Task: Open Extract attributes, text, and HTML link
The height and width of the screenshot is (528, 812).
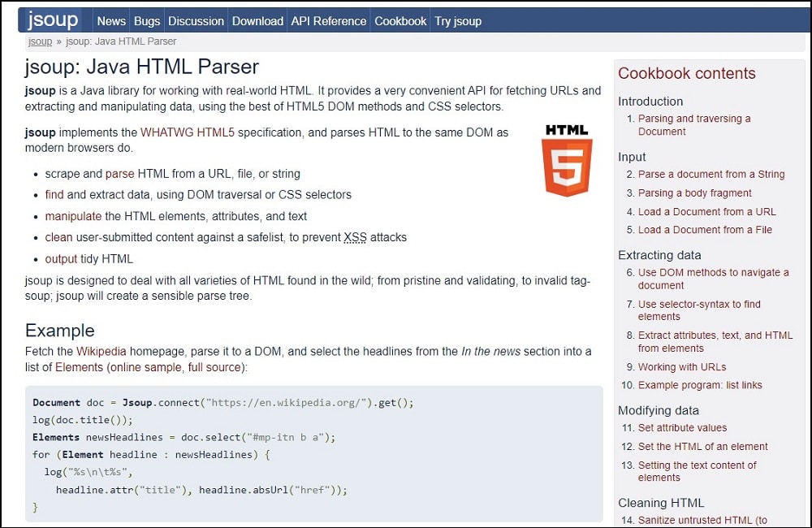Action: (x=715, y=341)
